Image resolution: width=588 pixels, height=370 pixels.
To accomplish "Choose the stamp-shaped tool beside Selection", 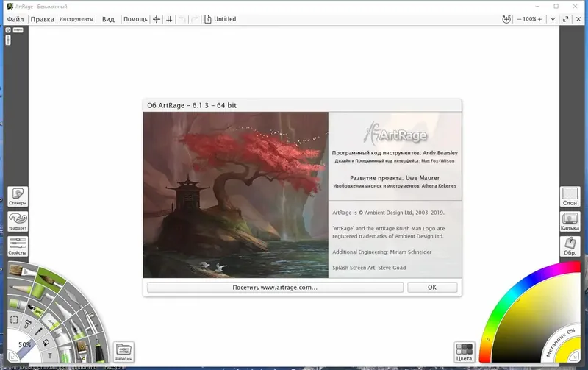I will pos(28,324).
